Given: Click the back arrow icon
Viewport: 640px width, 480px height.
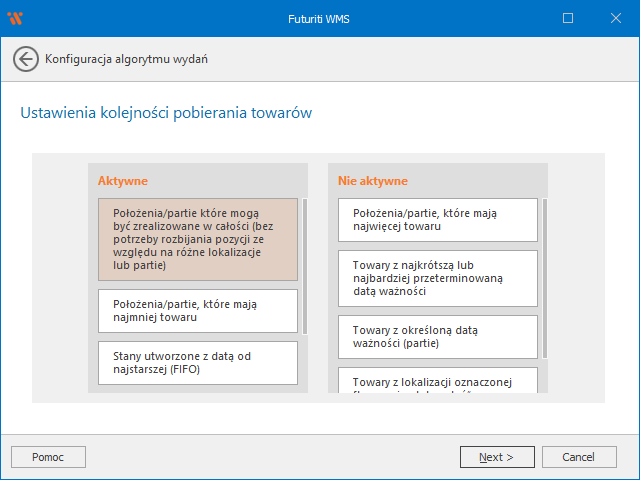Looking at the screenshot, I should (x=26, y=59).
